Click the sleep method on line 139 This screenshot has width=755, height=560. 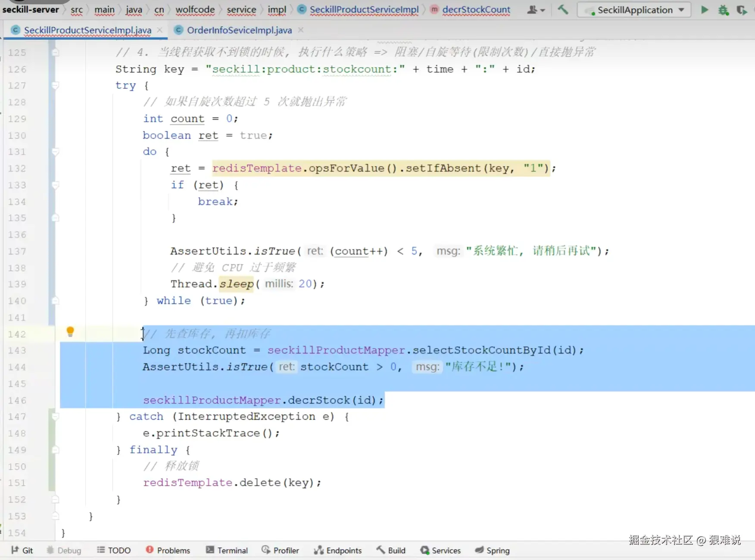[237, 284]
